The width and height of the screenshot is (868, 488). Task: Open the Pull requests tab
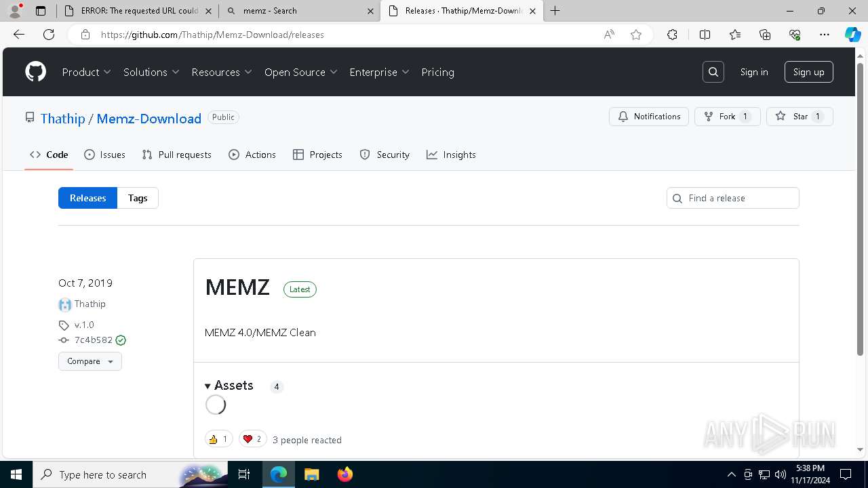click(x=177, y=155)
